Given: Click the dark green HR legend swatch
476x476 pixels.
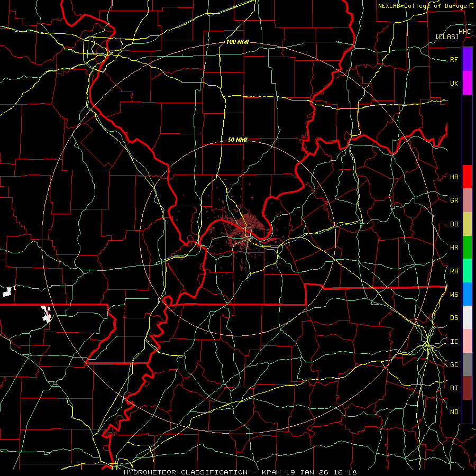Looking at the screenshot, I should pos(467,248).
